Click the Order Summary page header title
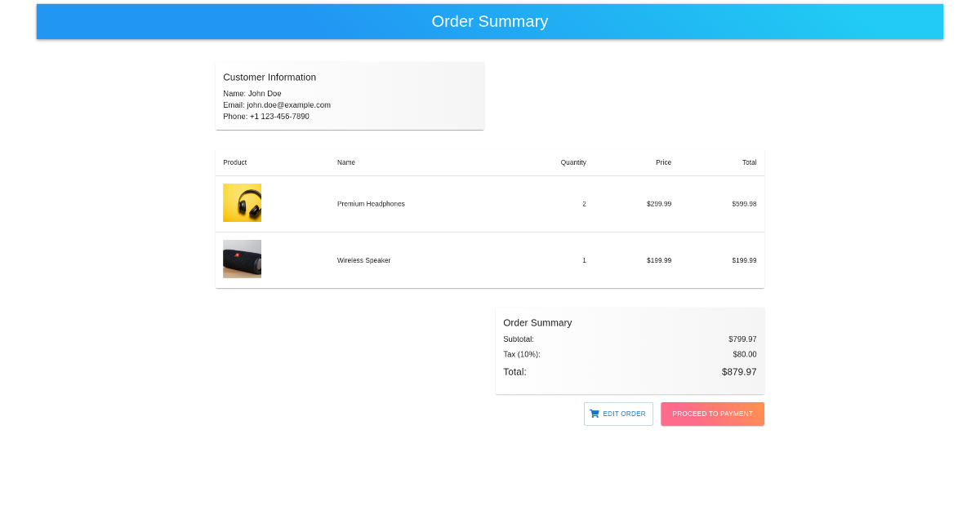 tap(489, 22)
